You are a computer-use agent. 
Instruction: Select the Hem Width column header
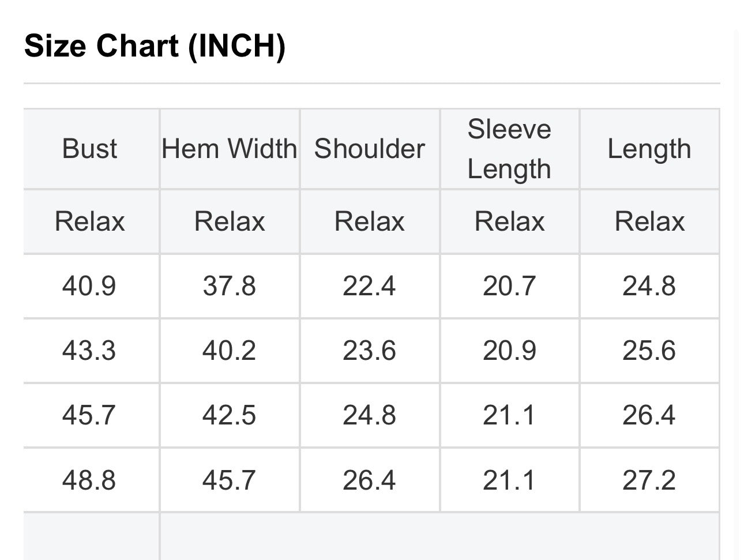230,149
